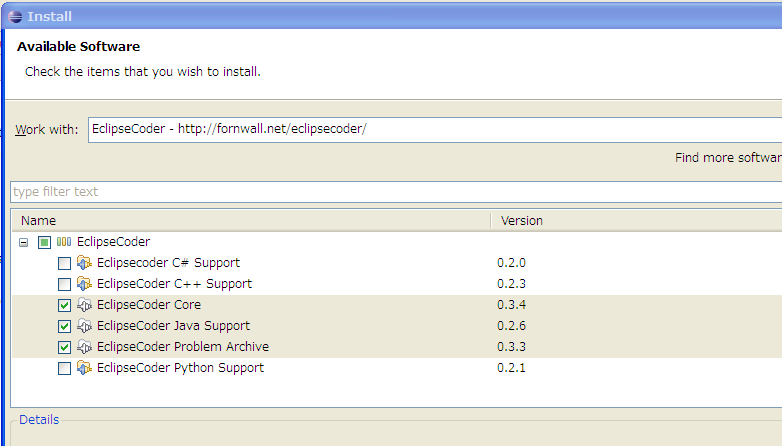Image resolution: width=782 pixels, height=446 pixels.
Task: Click version 0.2.3 of C++ Support
Action: coord(511,284)
